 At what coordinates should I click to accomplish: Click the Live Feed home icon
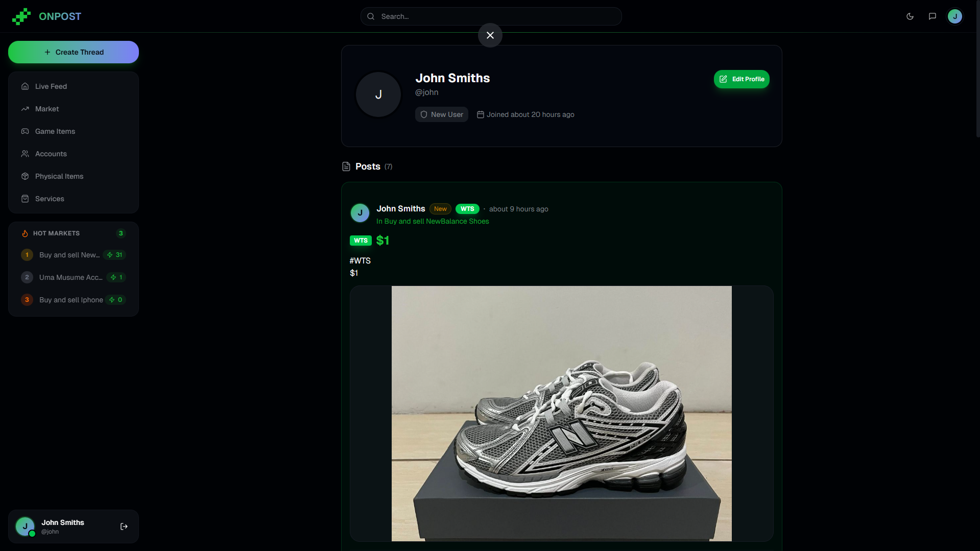[25, 86]
